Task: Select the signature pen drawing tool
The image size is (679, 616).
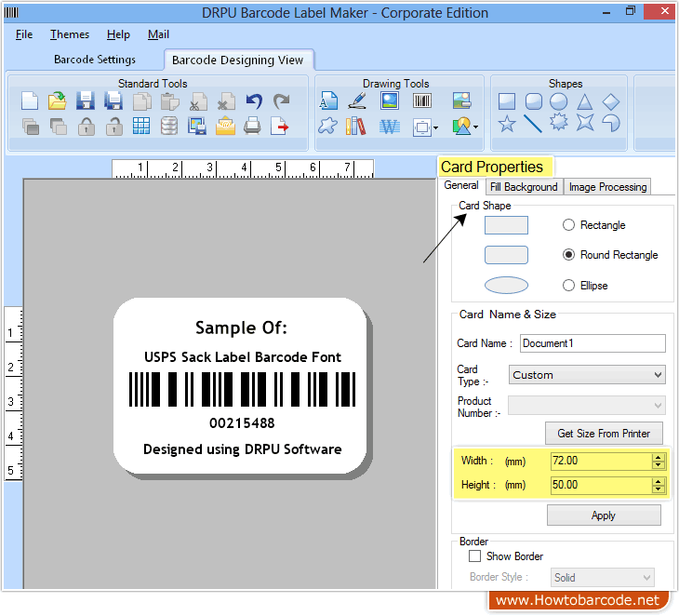Action: tap(358, 100)
